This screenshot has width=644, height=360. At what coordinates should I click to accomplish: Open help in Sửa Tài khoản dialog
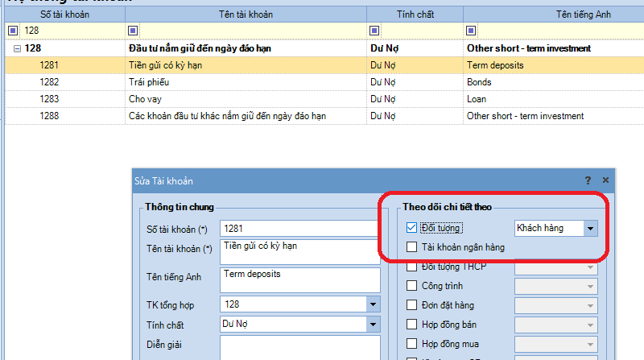588,180
